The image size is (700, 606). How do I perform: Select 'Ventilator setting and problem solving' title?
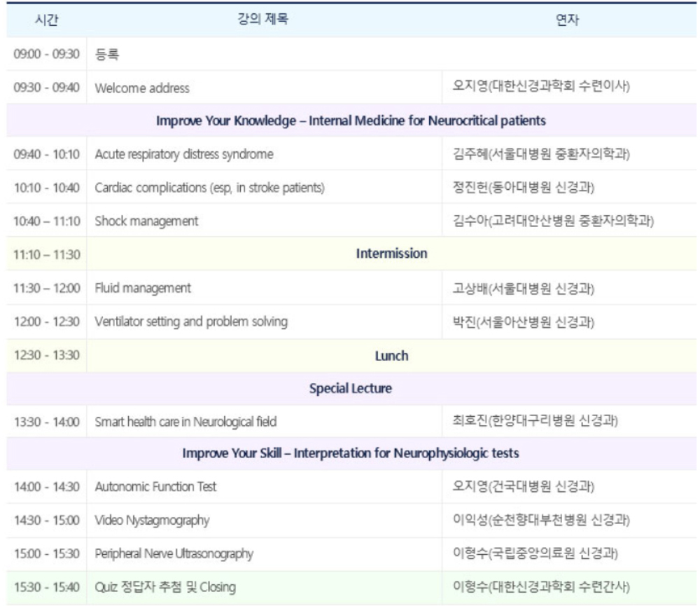pos(191,322)
